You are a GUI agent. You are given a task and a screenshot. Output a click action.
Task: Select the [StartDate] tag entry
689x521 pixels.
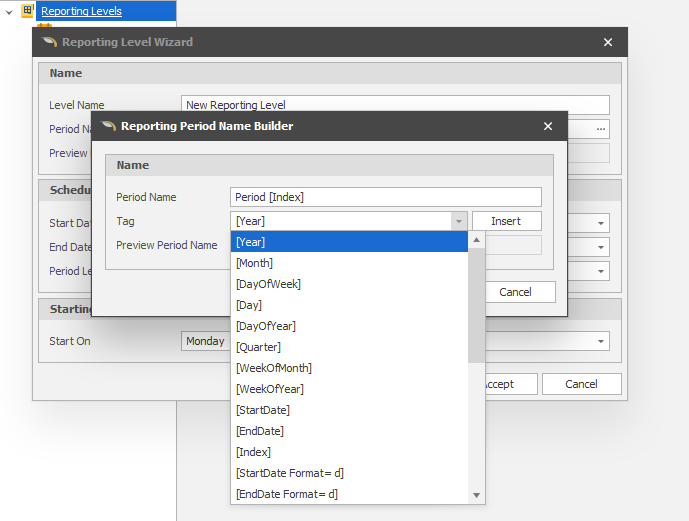(263, 410)
